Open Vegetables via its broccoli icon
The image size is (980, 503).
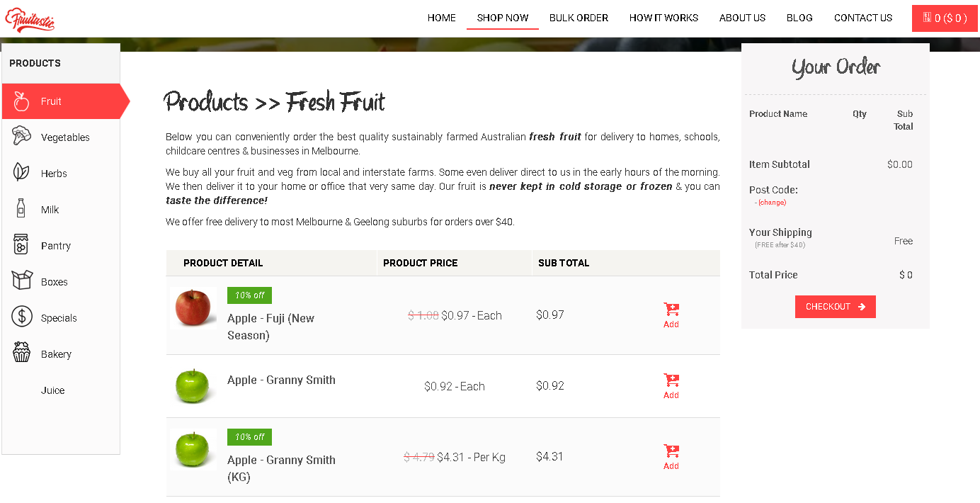[x=22, y=136]
